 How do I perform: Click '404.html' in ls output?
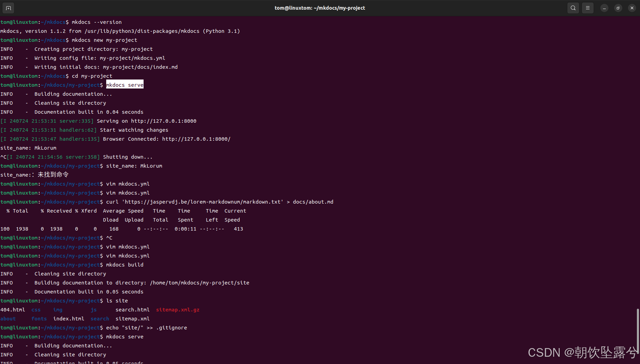tap(13, 310)
